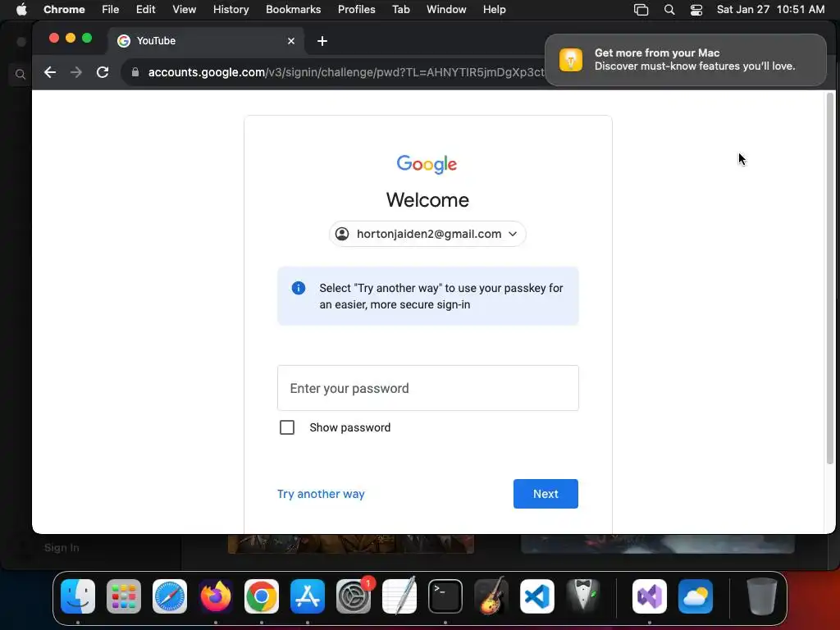Click Sign In in the background window

[62, 548]
